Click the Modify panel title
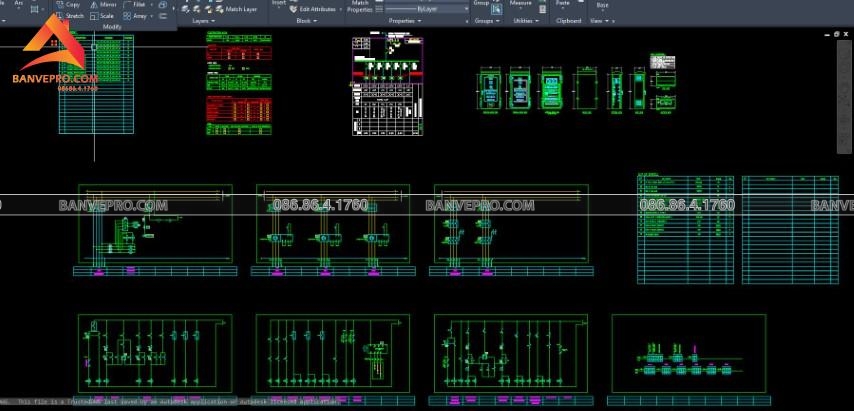Image resolution: width=854 pixels, height=411 pixels. tap(111, 27)
